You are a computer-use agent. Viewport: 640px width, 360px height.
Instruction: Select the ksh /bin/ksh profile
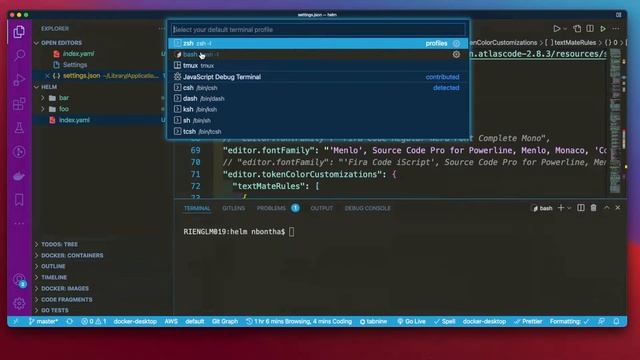click(318, 109)
